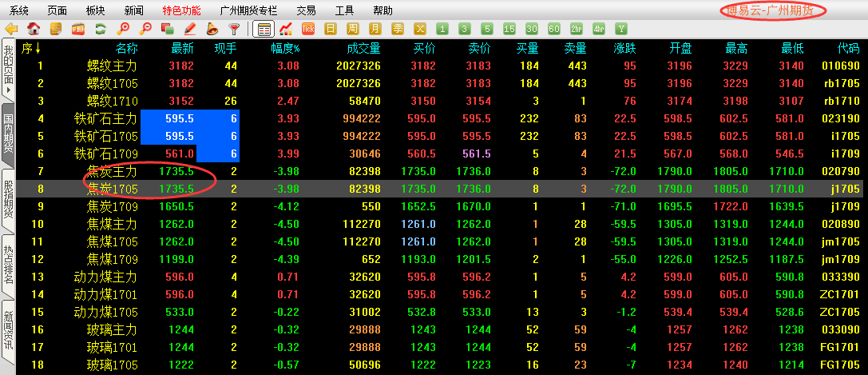868x375 pixels.
Task: Click the back arrow icon in toolbar
Action: click(x=11, y=29)
